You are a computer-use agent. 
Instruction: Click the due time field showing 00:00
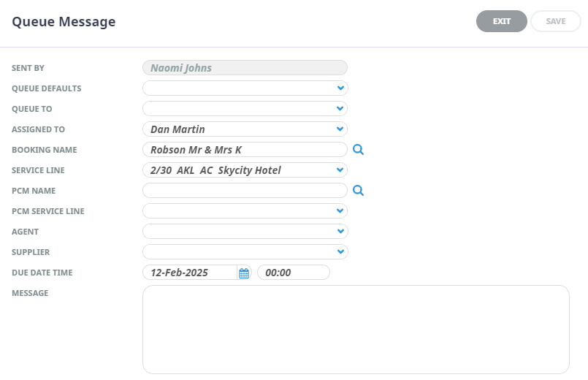(x=294, y=273)
